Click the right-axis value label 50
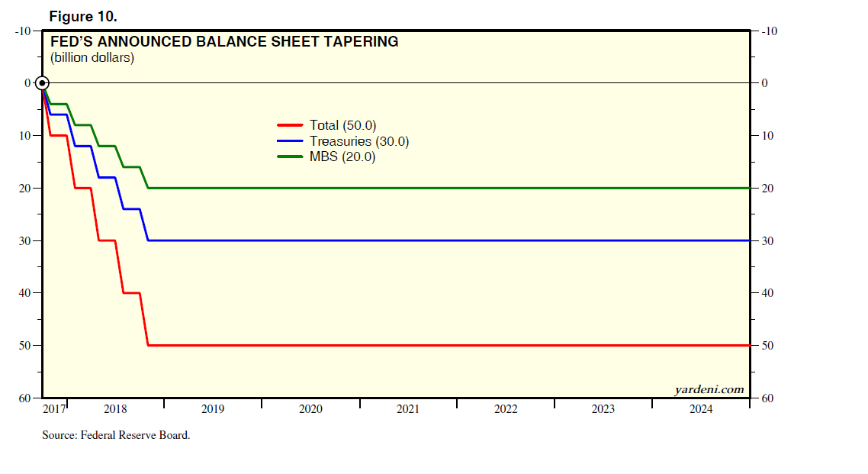The height and width of the screenshot is (474, 868). tap(767, 346)
